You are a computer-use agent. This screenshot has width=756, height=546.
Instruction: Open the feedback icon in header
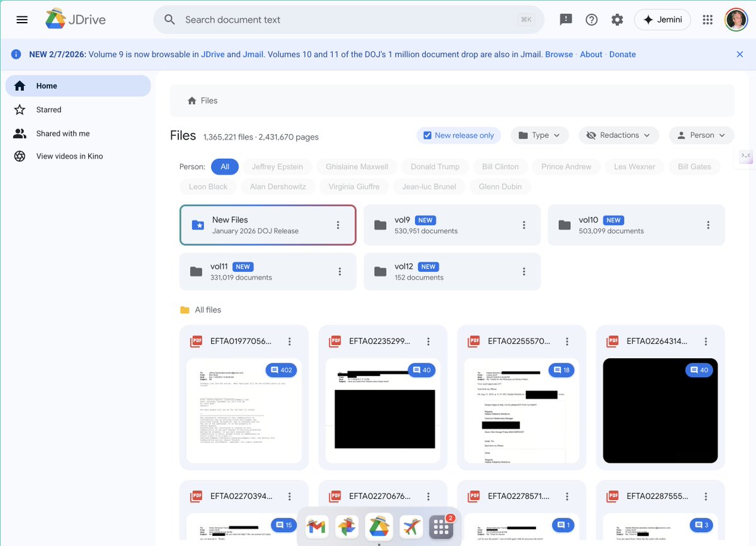click(x=566, y=20)
